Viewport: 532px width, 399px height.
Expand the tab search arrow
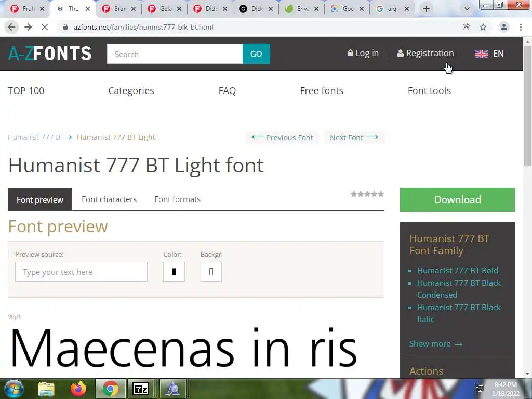(x=467, y=9)
